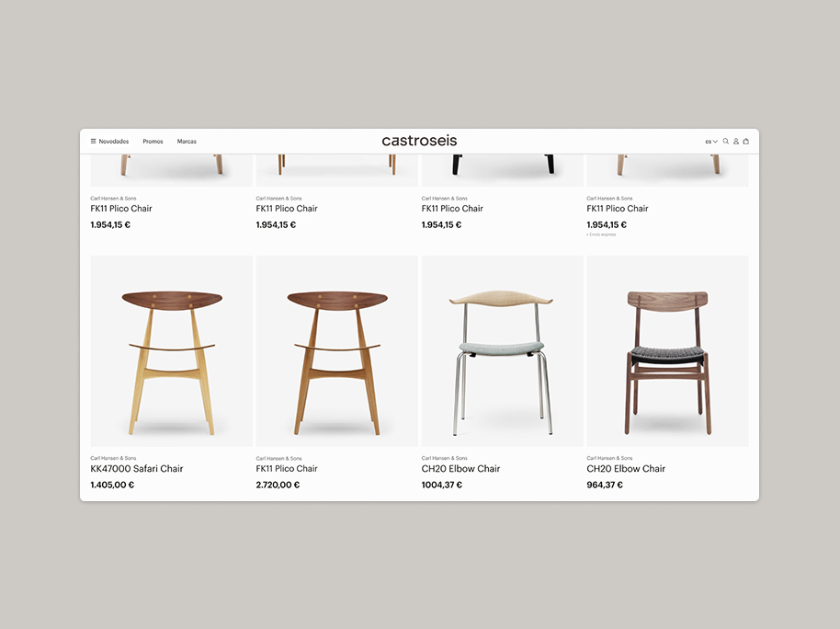Click the CH20 Elbow Chair title priced 1004,37 €
The width and height of the screenshot is (840, 629).
(x=460, y=469)
